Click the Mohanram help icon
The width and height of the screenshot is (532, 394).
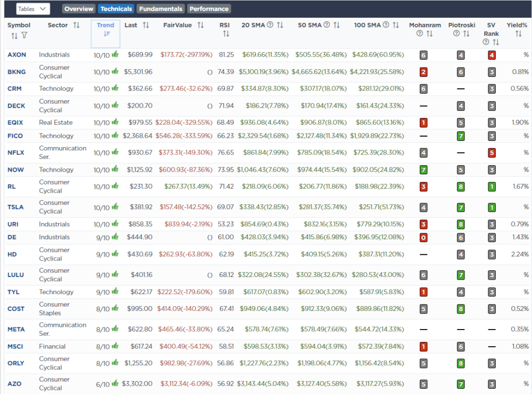pyautogui.click(x=419, y=34)
